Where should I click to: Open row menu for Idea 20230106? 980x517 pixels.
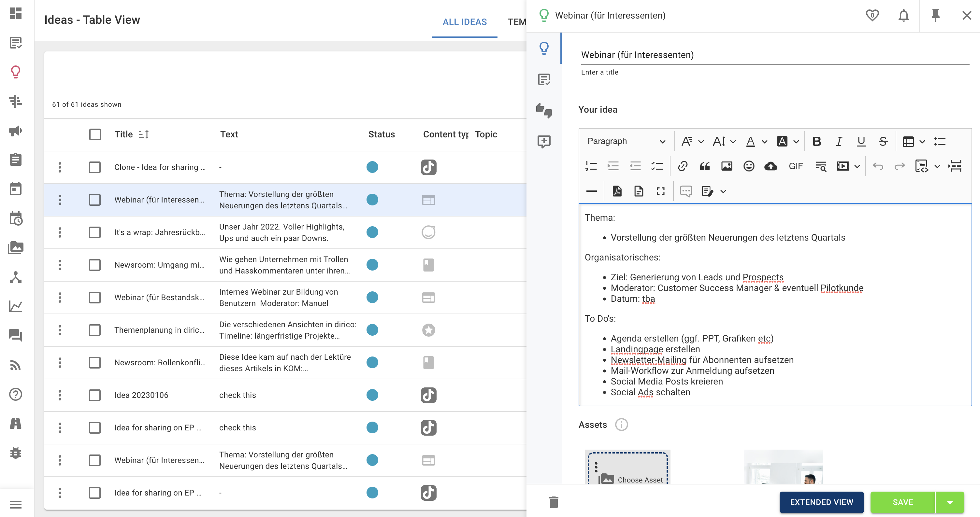60,395
